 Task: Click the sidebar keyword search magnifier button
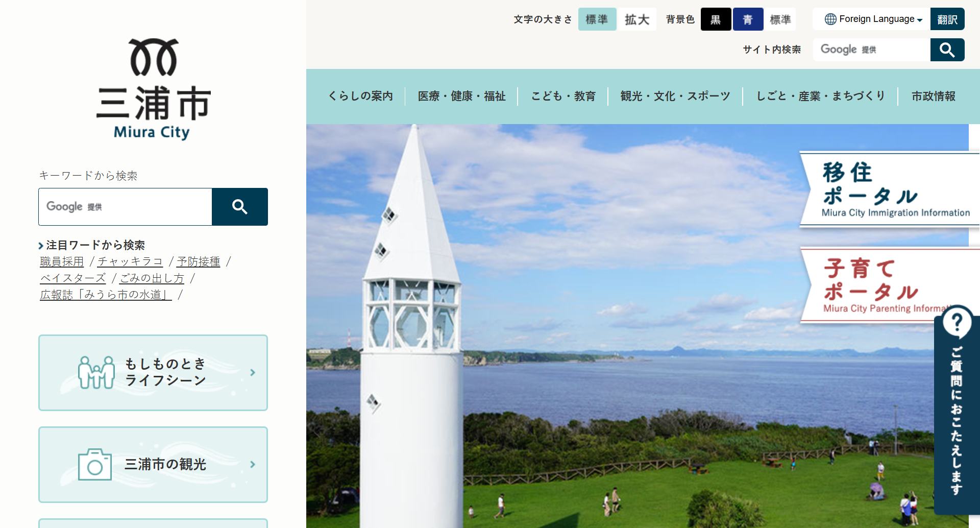[x=239, y=207]
